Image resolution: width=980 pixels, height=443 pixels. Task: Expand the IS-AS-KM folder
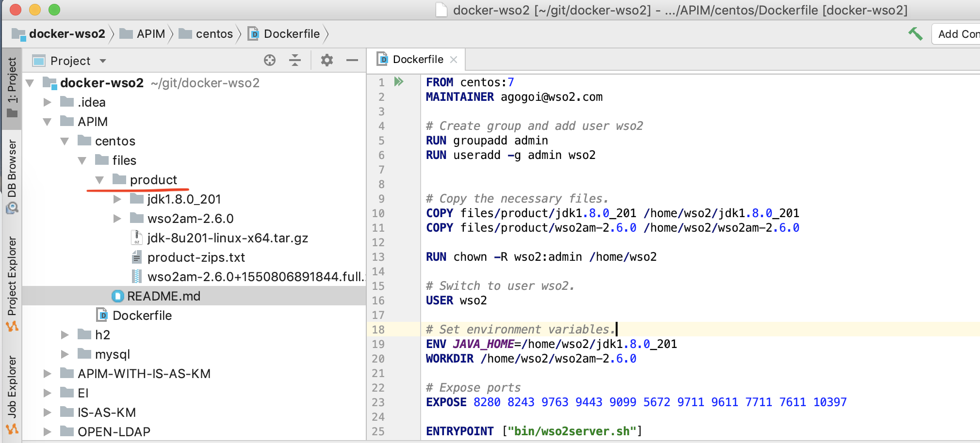click(x=47, y=412)
